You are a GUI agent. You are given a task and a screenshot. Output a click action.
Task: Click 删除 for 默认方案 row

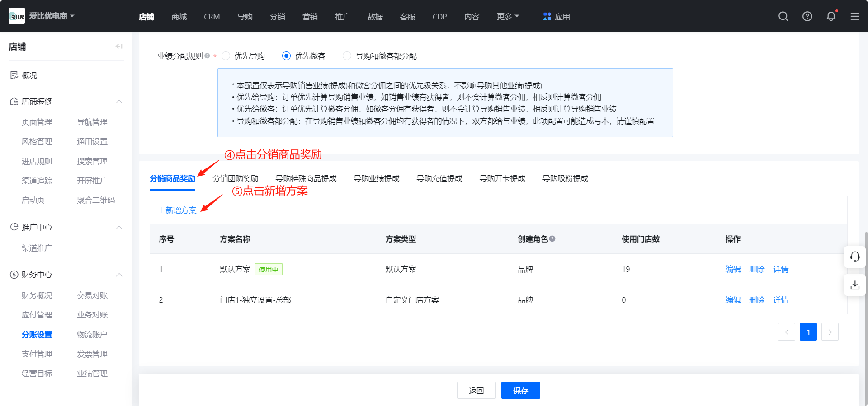pos(757,269)
